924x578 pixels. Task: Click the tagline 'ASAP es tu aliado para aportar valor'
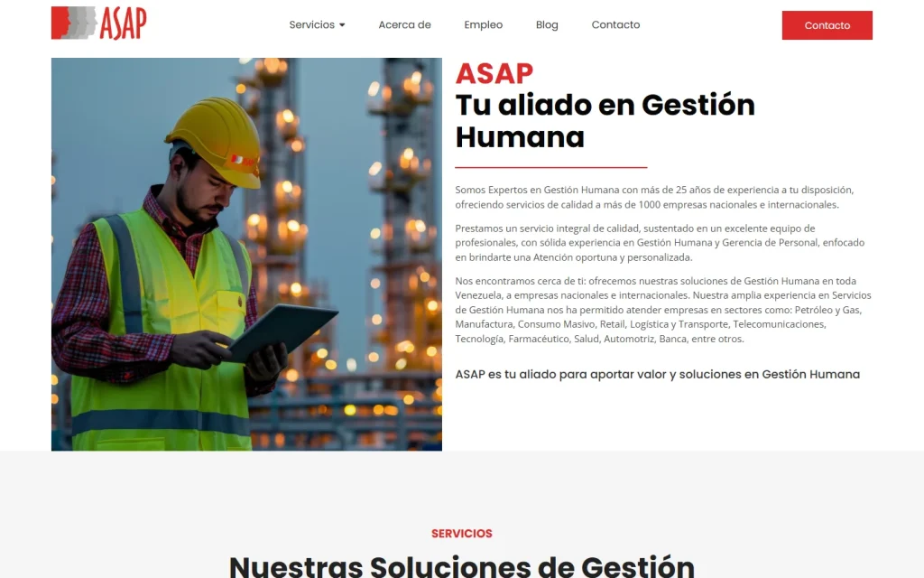658,375
